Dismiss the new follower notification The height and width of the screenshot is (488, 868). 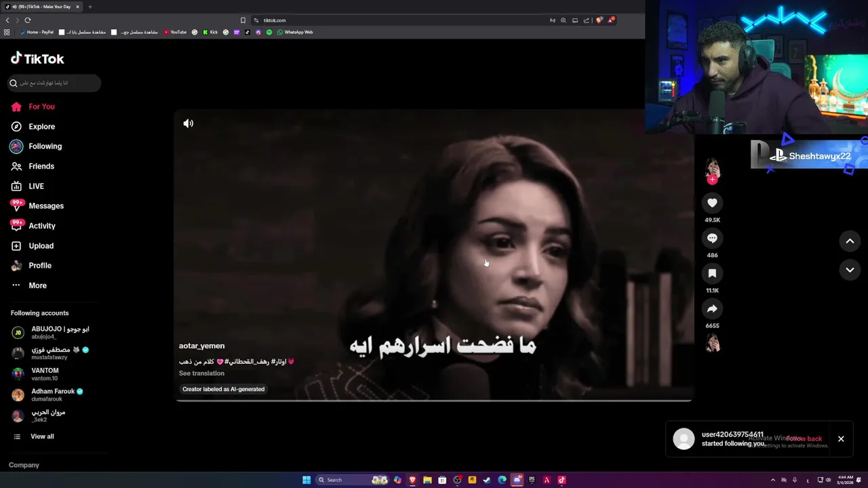[841, 439]
